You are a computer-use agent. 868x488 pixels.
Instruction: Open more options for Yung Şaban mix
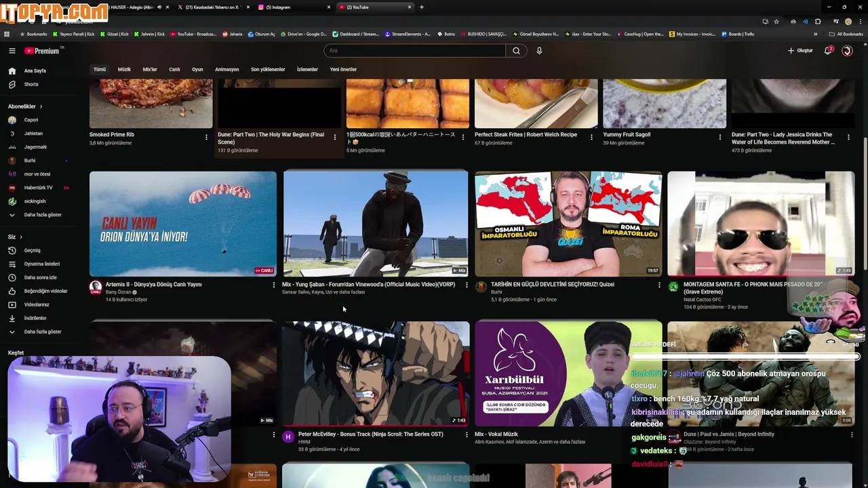point(467,285)
